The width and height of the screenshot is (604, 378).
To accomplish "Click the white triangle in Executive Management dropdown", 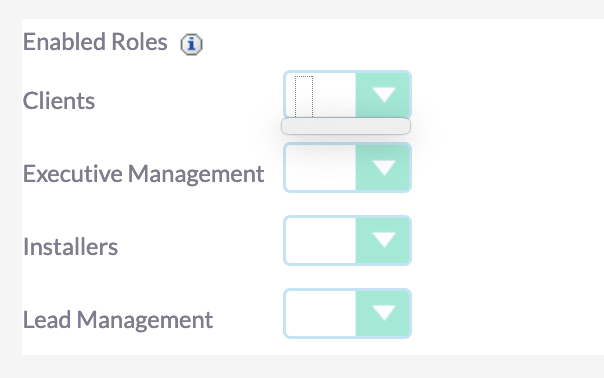I will pos(384,167).
